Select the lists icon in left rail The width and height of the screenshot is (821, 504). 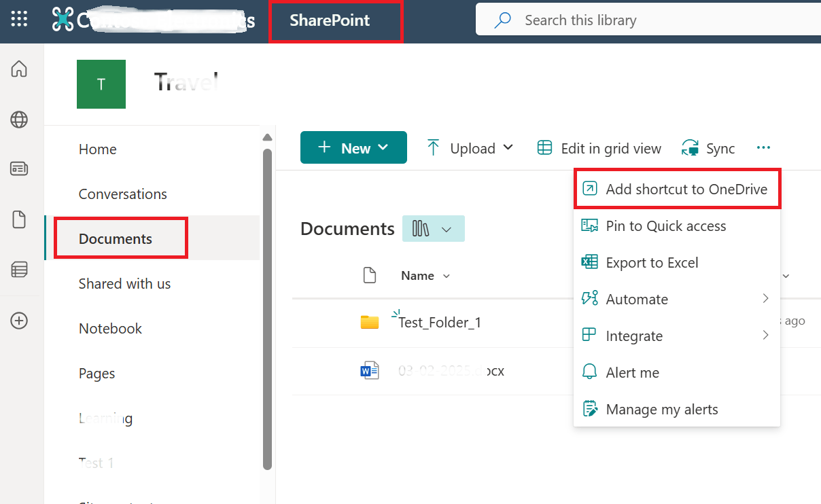point(19,269)
